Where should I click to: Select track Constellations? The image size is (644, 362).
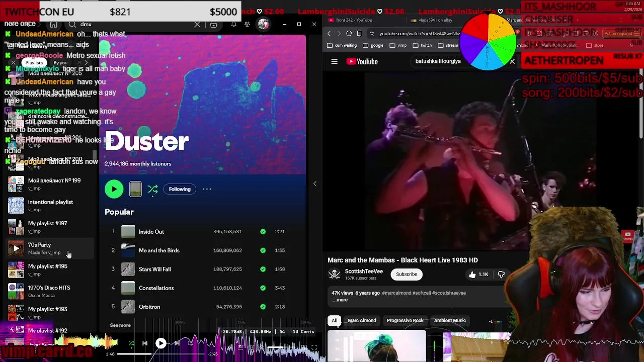[156, 288]
